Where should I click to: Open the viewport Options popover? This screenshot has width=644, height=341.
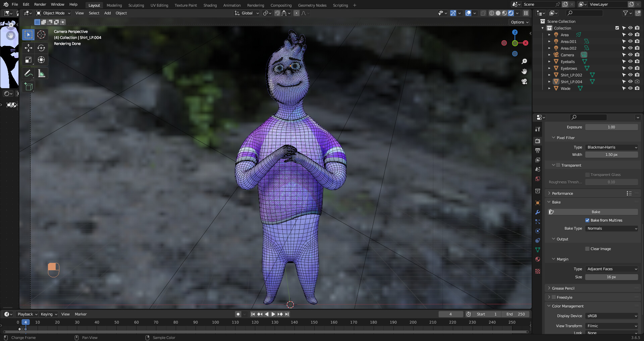point(519,22)
